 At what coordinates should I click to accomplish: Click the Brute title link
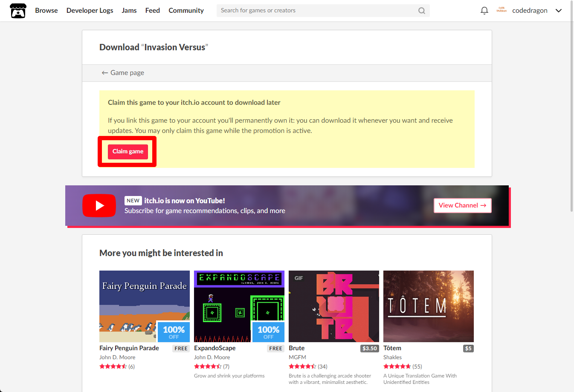(297, 348)
